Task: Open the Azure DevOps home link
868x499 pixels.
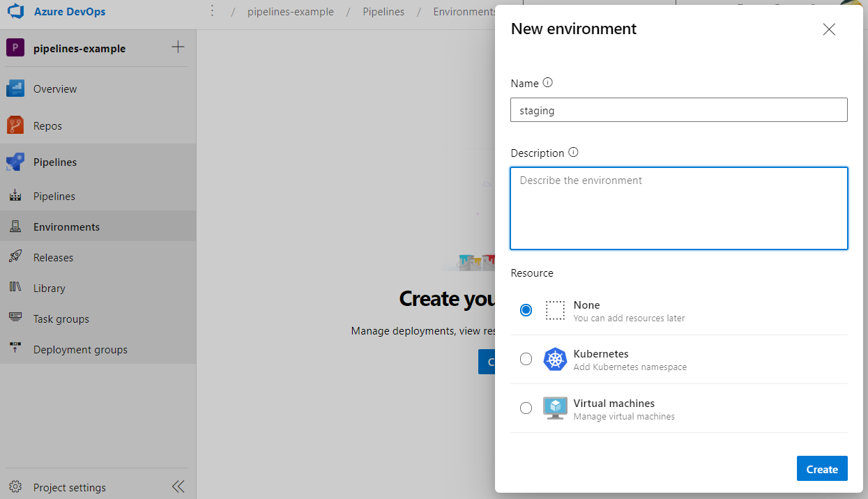Action: (x=70, y=12)
